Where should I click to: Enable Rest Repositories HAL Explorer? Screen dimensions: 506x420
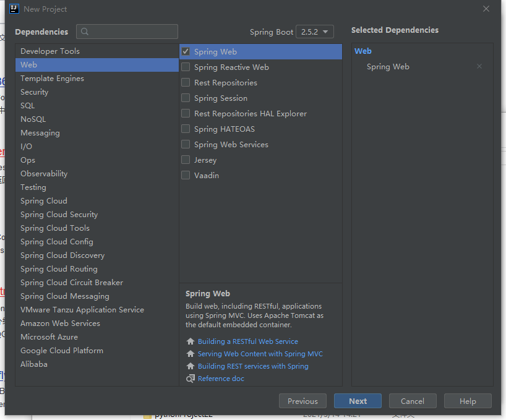(x=186, y=113)
